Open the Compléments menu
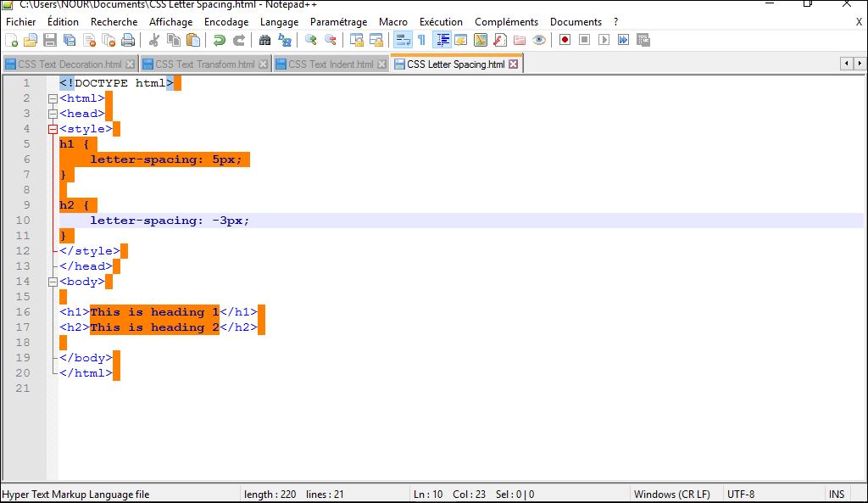 click(507, 21)
